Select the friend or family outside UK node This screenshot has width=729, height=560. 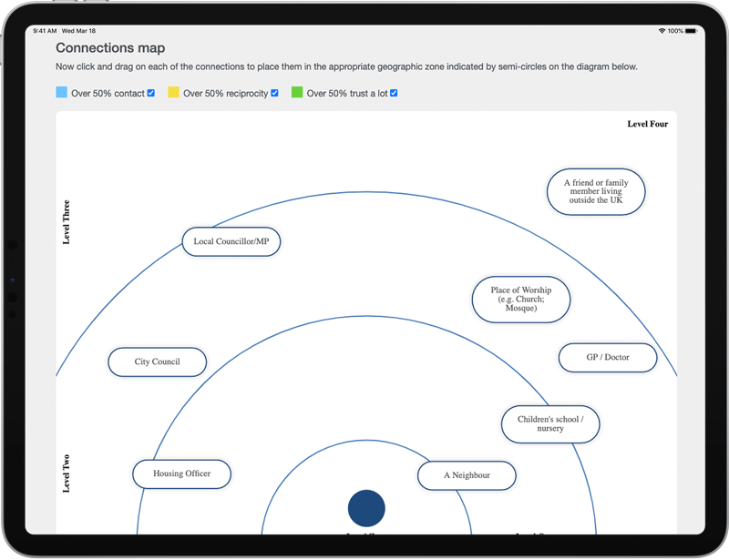click(596, 191)
